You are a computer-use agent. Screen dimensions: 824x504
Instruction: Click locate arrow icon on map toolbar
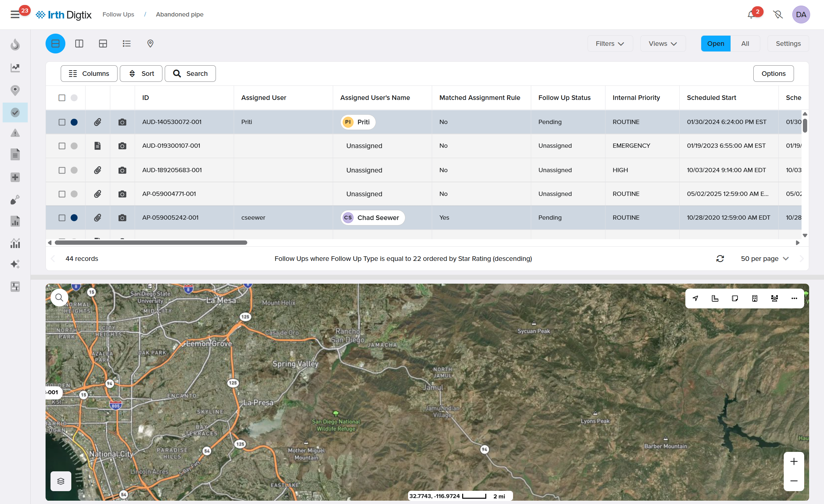coord(695,298)
